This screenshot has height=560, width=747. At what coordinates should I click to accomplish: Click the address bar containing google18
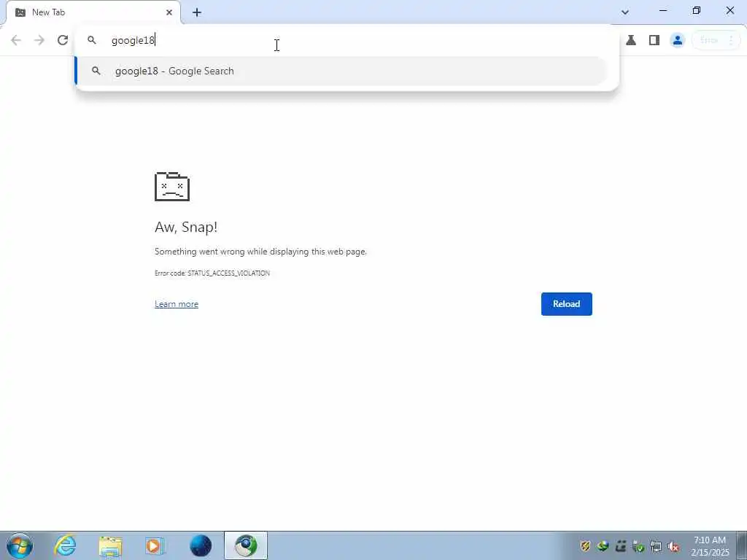click(x=348, y=40)
